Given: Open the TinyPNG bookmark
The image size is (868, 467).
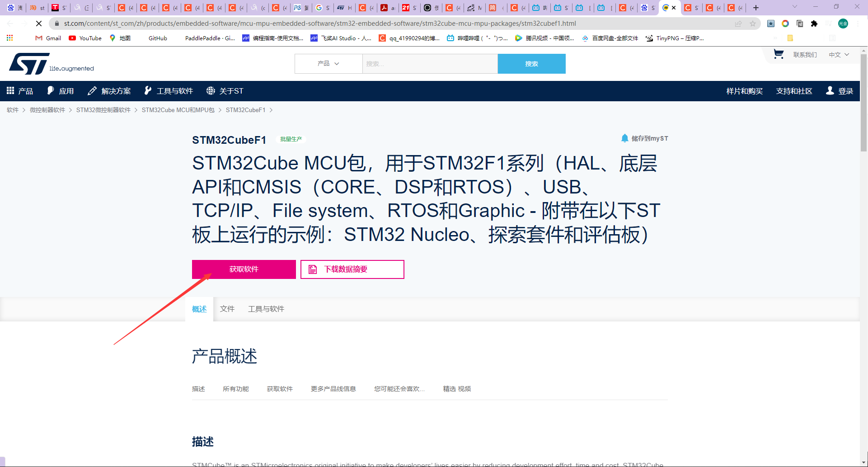Looking at the screenshot, I should point(675,38).
